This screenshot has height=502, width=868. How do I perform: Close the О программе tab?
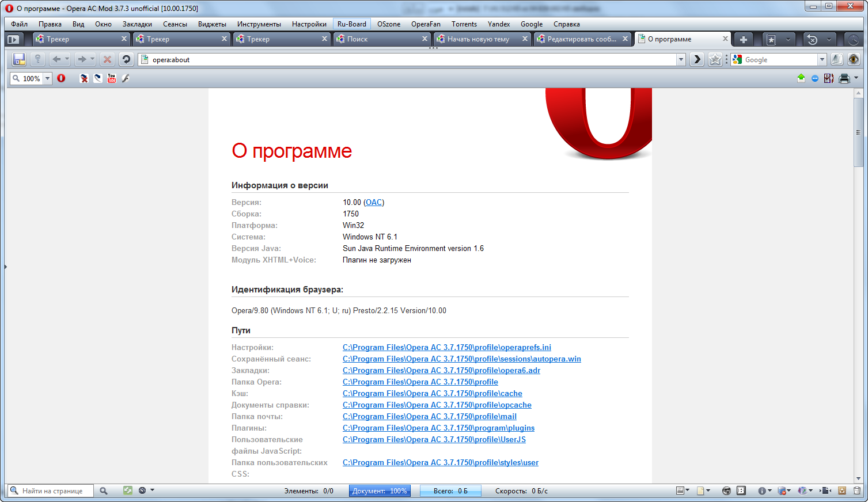725,39
